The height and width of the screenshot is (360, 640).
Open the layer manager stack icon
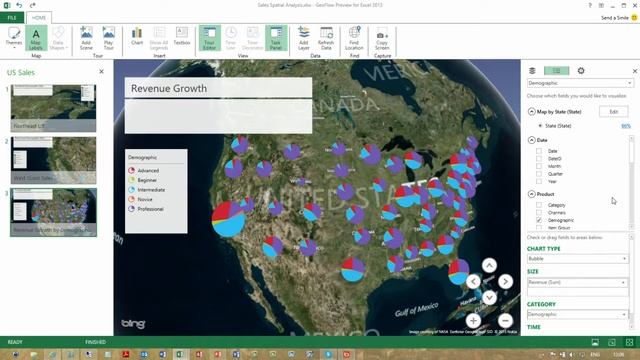point(532,71)
